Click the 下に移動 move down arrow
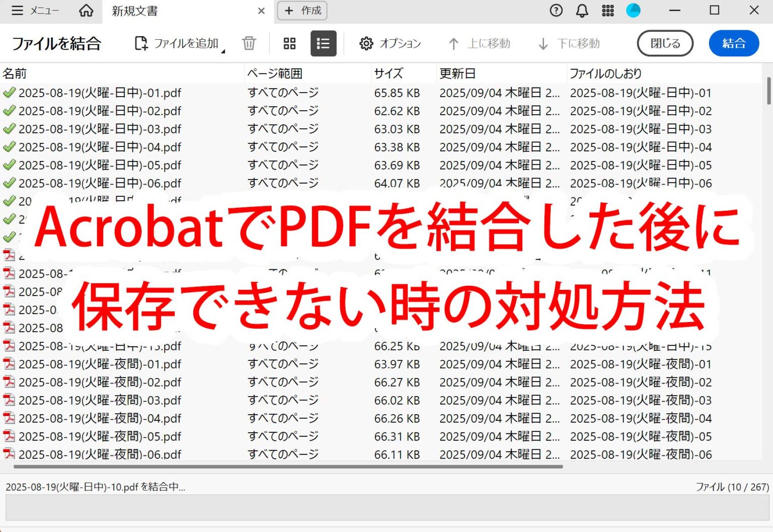Screen dimensions: 773x532 [544, 43]
